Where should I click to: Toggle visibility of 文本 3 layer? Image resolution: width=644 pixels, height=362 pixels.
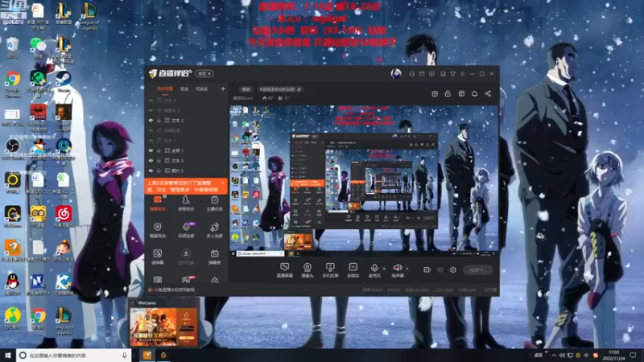[x=151, y=160]
